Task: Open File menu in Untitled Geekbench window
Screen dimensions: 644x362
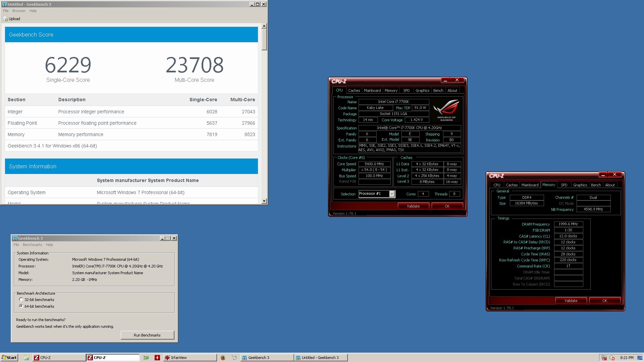Action: pyautogui.click(x=6, y=11)
